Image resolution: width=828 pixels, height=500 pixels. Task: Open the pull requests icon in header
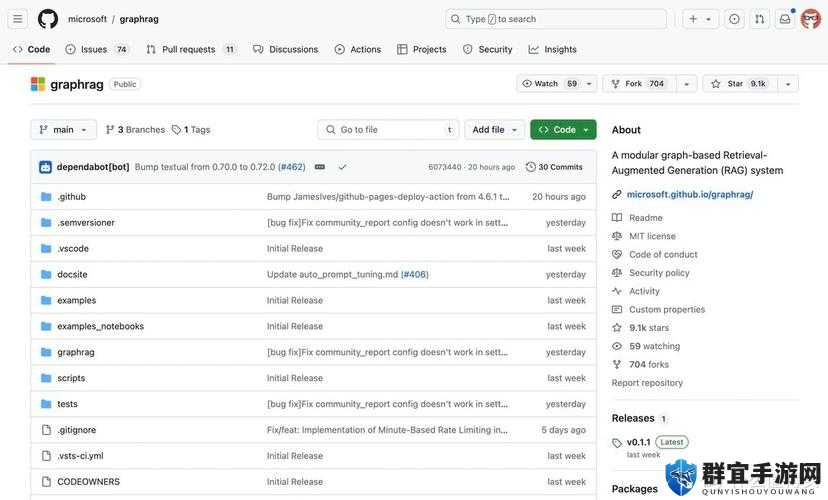pos(759,19)
